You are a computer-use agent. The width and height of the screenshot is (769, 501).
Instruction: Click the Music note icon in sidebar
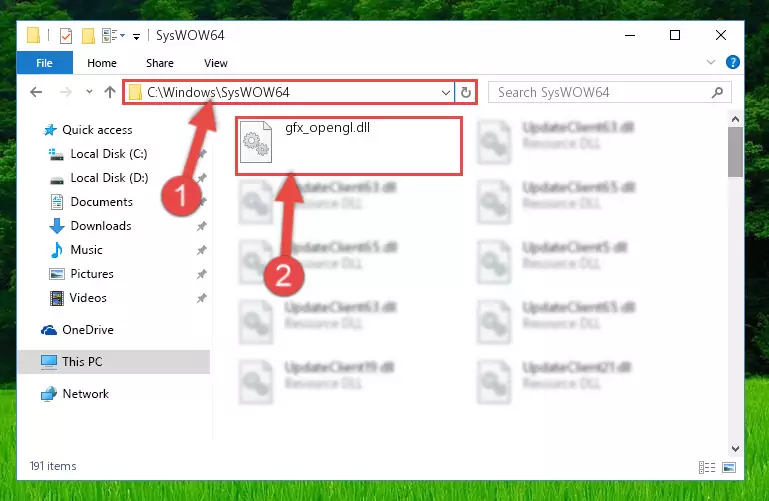(57, 250)
